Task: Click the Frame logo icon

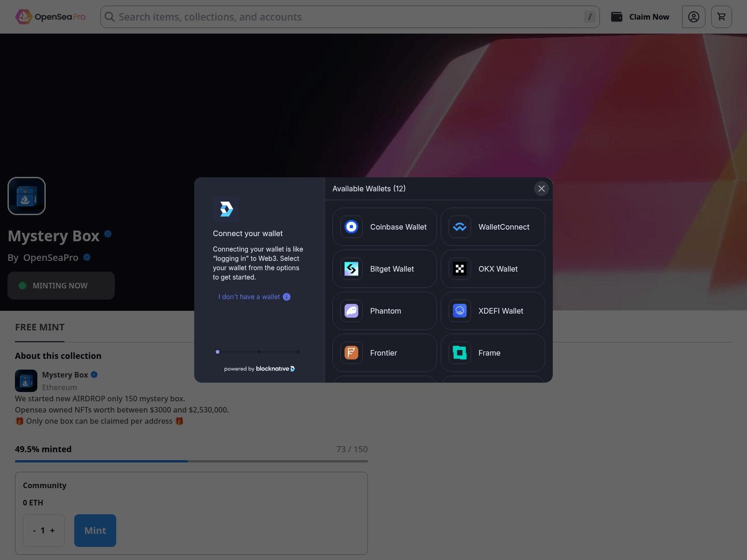Action: pyautogui.click(x=460, y=353)
